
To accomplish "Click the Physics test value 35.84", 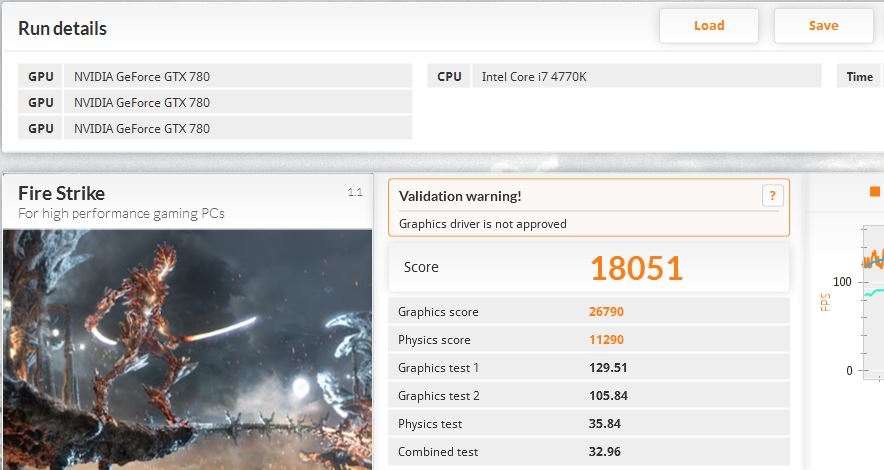I will (x=604, y=423).
